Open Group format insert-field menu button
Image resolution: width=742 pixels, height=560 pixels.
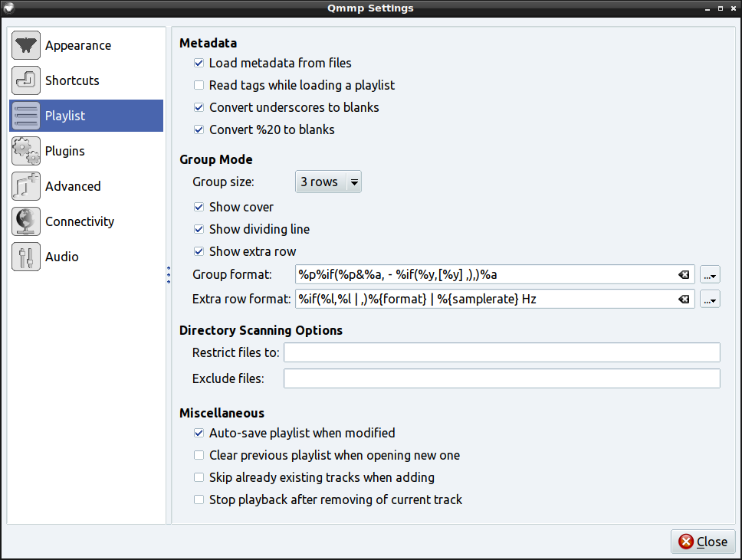point(710,275)
